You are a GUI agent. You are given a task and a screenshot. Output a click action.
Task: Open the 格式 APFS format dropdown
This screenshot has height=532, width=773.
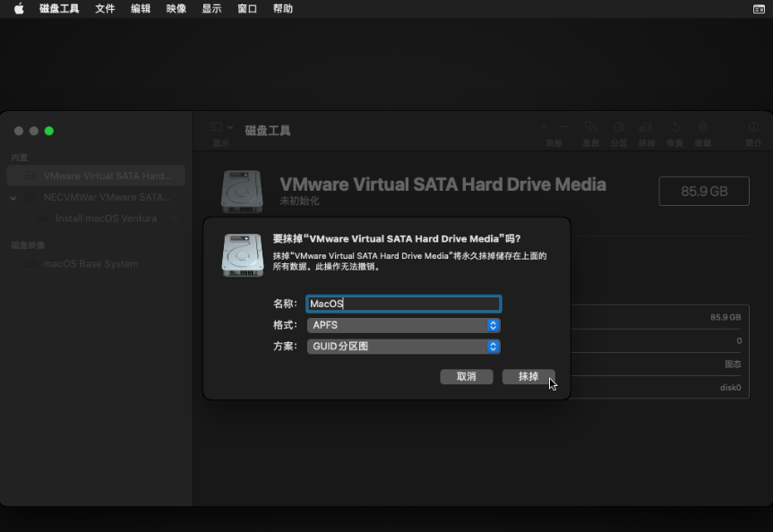tap(403, 325)
